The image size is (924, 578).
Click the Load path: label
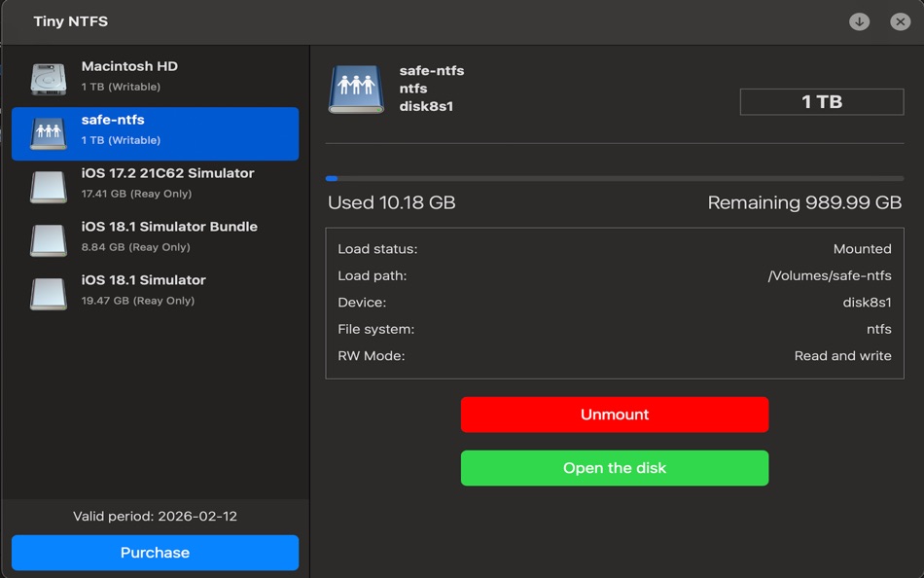tap(372, 276)
